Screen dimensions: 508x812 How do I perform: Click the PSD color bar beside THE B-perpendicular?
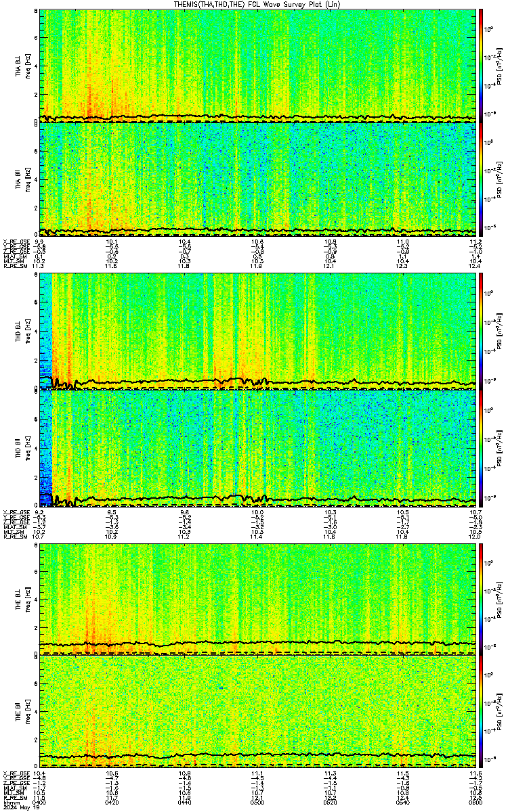point(482,599)
